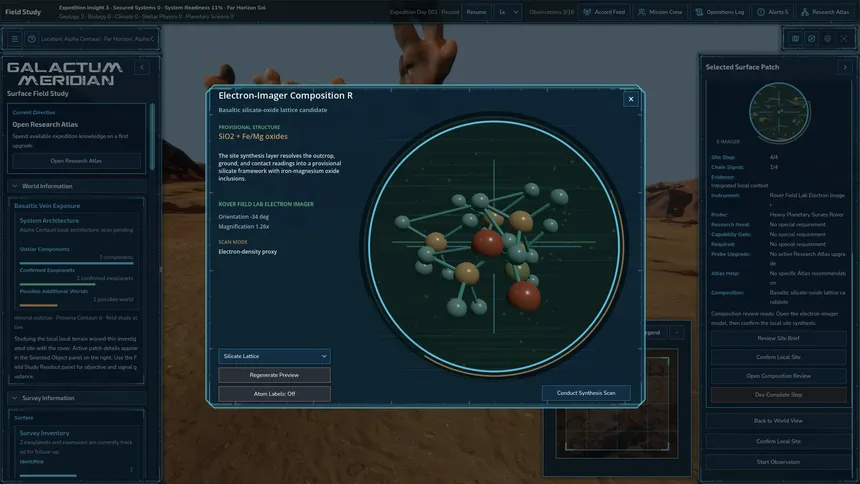Image resolution: width=860 pixels, height=484 pixels.
Task: Click the Research Atlas tree icon
Action: pyautogui.click(x=805, y=12)
